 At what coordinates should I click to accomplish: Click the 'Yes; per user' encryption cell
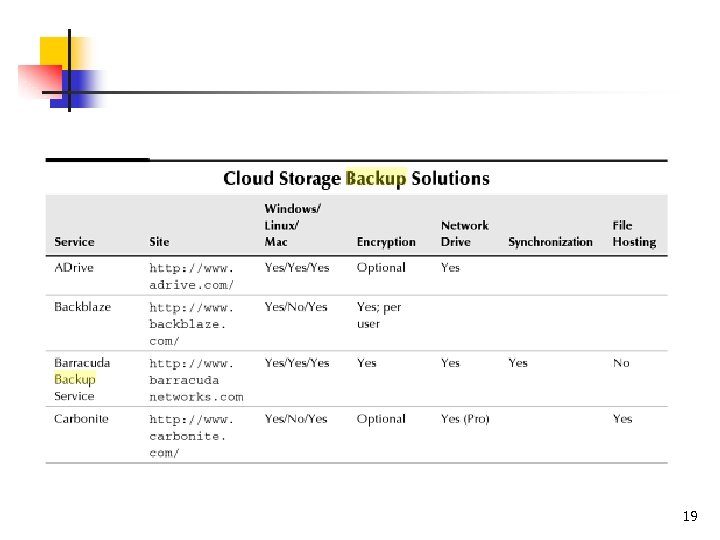(379, 315)
